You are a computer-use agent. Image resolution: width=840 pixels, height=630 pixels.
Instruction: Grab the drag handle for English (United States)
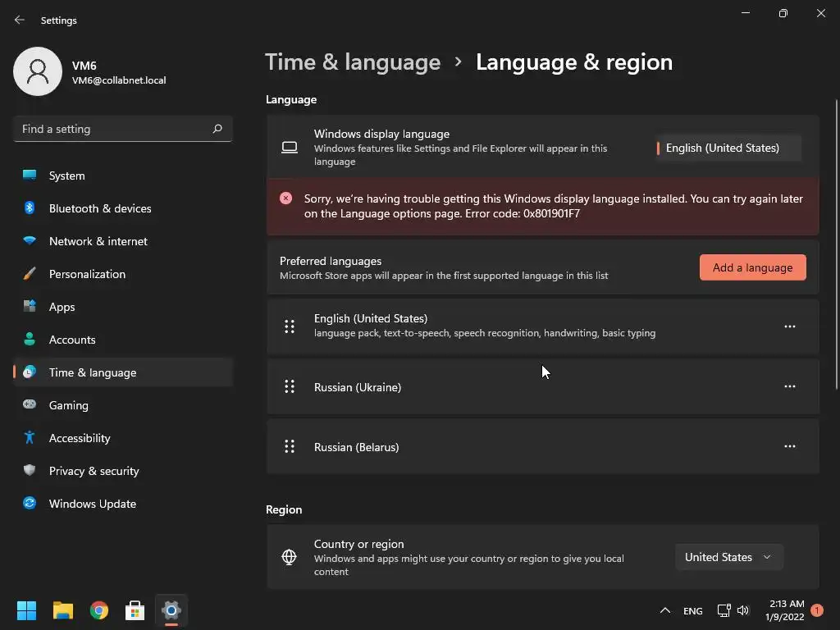pyautogui.click(x=290, y=326)
